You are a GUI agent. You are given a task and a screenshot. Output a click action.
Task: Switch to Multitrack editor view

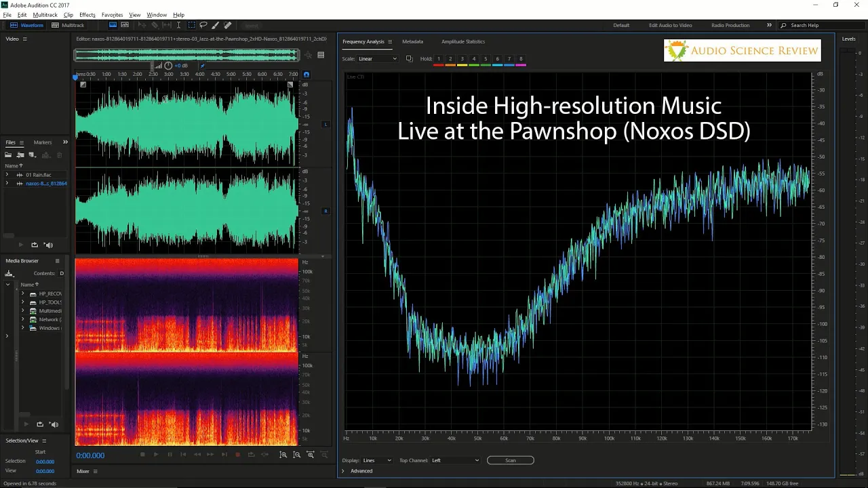point(68,25)
